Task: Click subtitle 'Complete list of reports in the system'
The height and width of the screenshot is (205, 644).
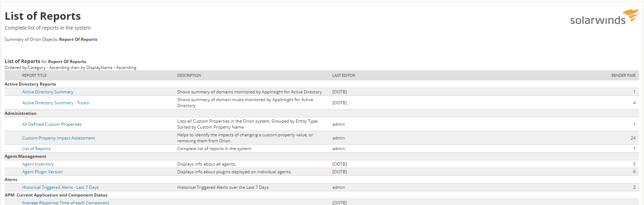Action: pyautogui.click(x=48, y=28)
